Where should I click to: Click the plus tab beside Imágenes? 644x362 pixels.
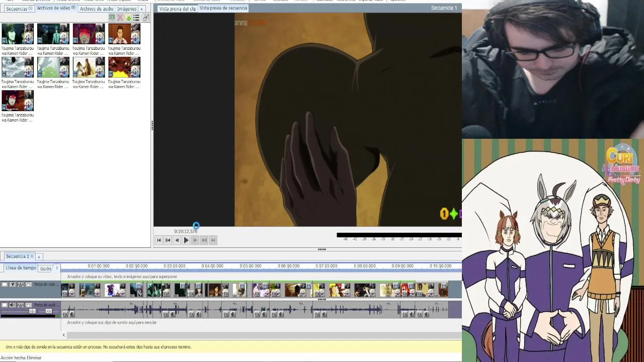(x=142, y=9)
